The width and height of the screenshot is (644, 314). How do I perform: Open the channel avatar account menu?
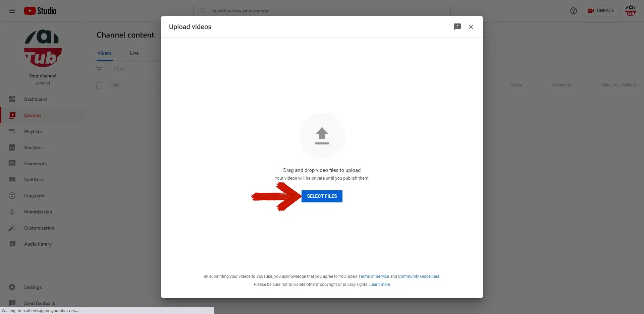[631, 10]
